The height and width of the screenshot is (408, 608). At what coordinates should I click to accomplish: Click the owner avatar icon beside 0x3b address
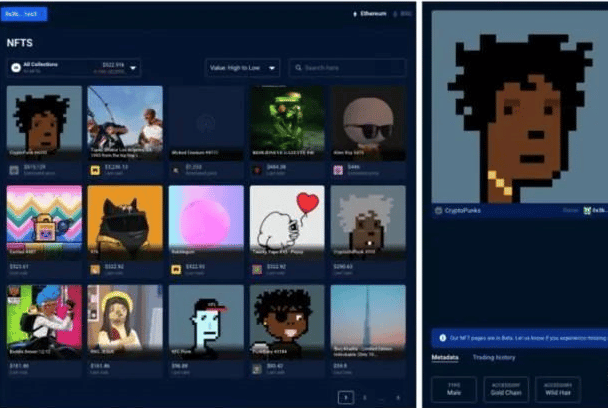click(587, 210)
